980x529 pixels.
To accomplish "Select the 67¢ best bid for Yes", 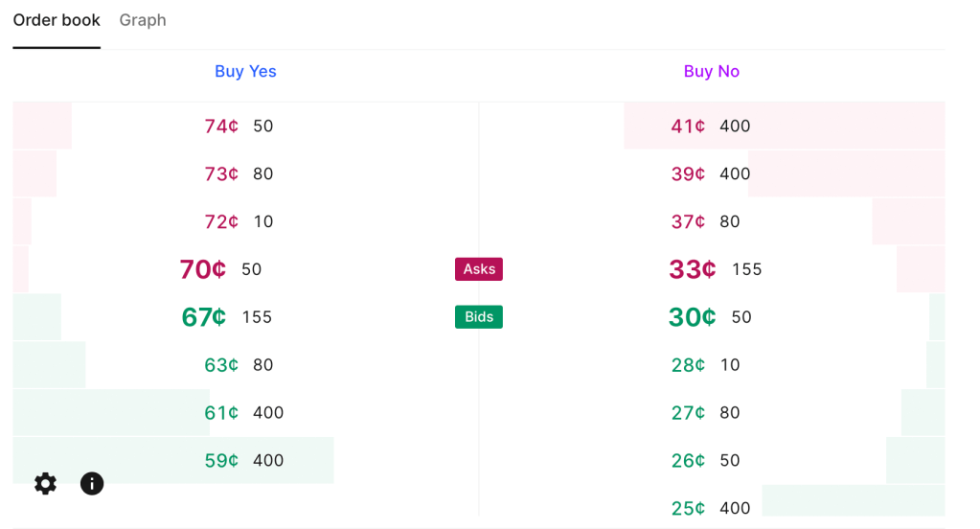I will (x=204, y=317).
